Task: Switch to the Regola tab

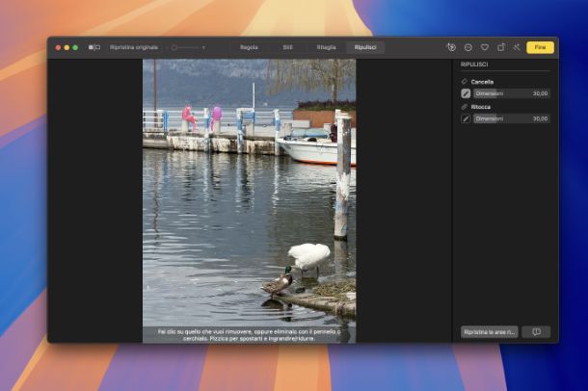Action: (x=249, y=47)
